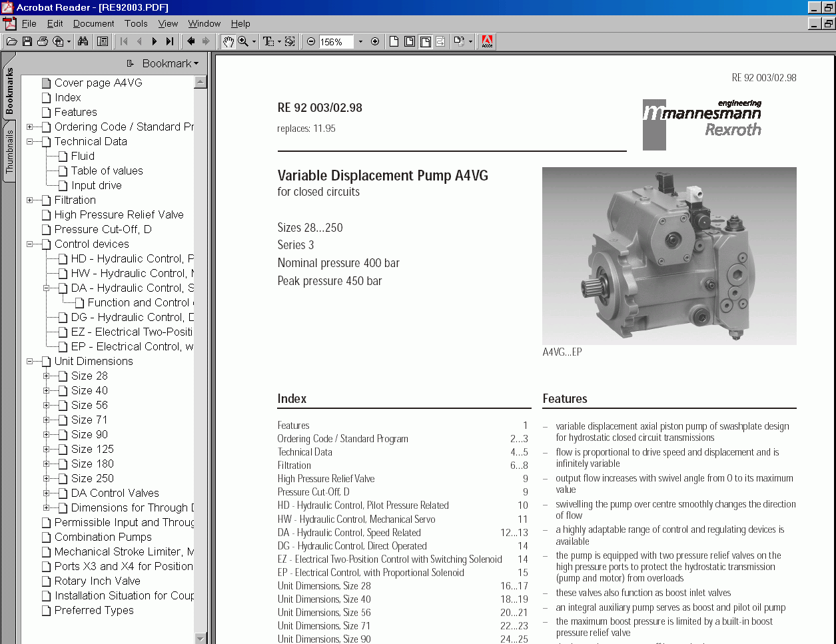
Task: Click the Next Page arrow icon
Action: (155, 41)
